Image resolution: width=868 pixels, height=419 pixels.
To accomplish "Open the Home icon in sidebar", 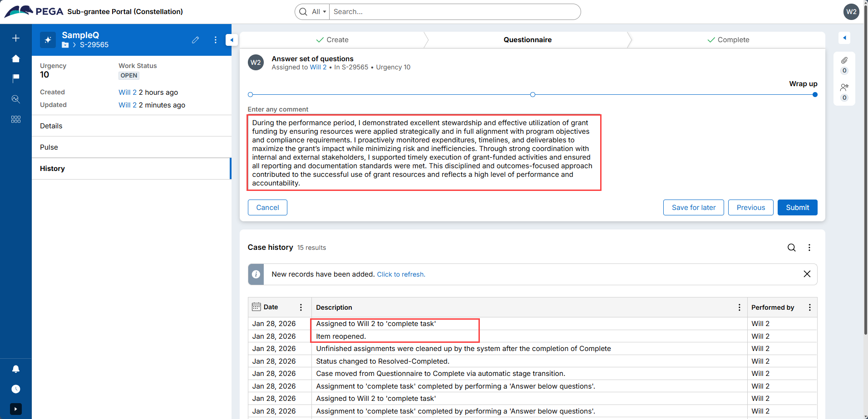I will coord(16,58).
